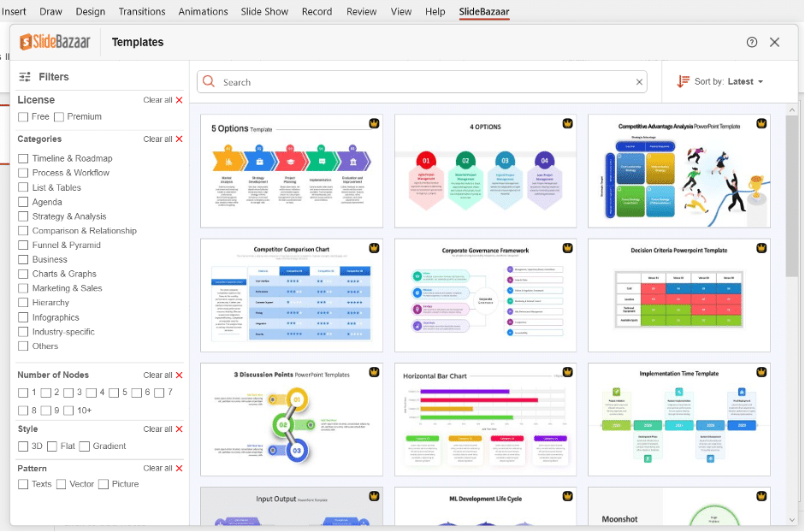Clear the search field with the X

tap(639, 82)
